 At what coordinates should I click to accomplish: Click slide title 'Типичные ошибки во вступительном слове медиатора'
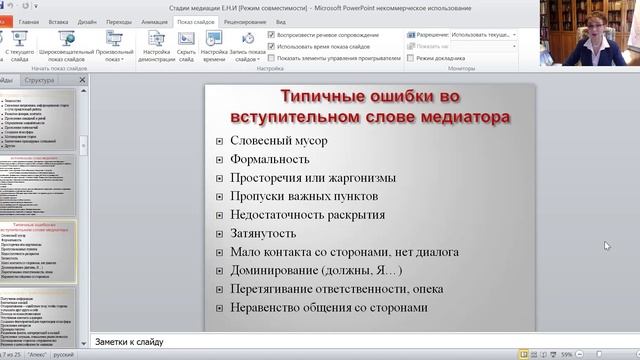(x=370, y=106)
